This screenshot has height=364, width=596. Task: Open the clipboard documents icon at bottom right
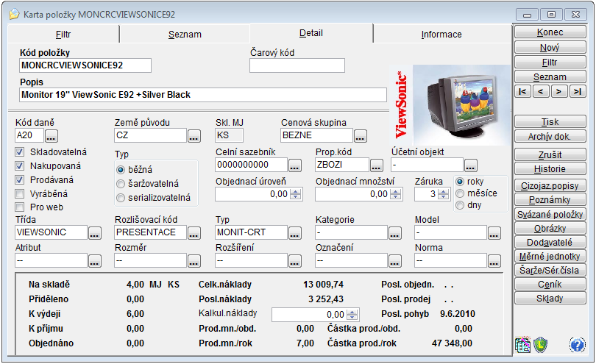pos(522,345)
